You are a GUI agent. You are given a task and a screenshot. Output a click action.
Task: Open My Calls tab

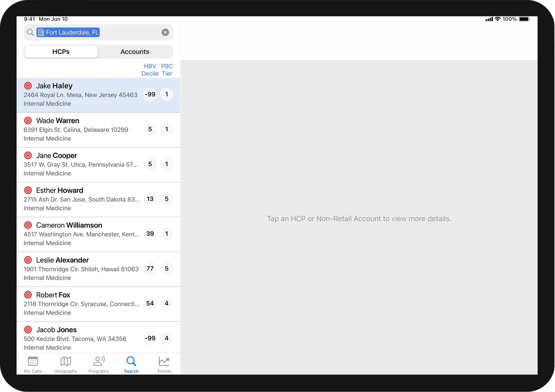(x=33, y=365)
